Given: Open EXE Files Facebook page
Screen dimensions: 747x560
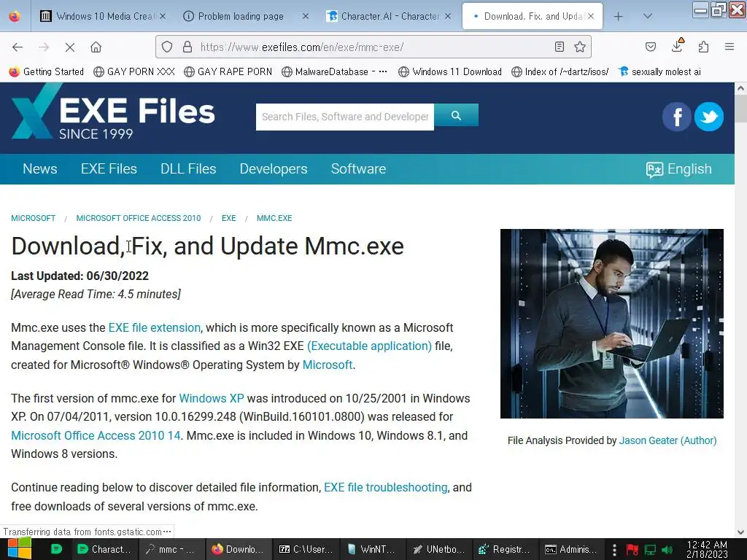Looking at the screenshot, I should tap(676, 117).
